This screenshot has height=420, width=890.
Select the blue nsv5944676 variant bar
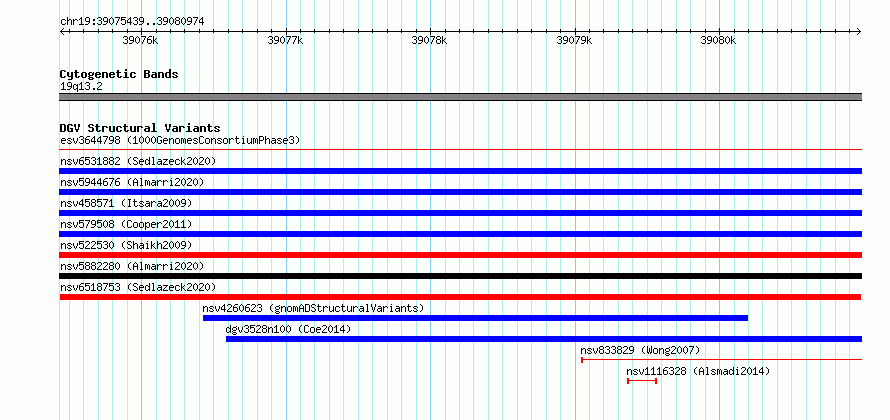[461, 192]
